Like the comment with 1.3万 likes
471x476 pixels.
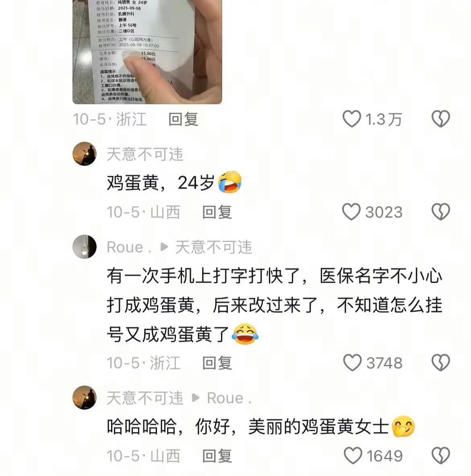pos(352,119)
